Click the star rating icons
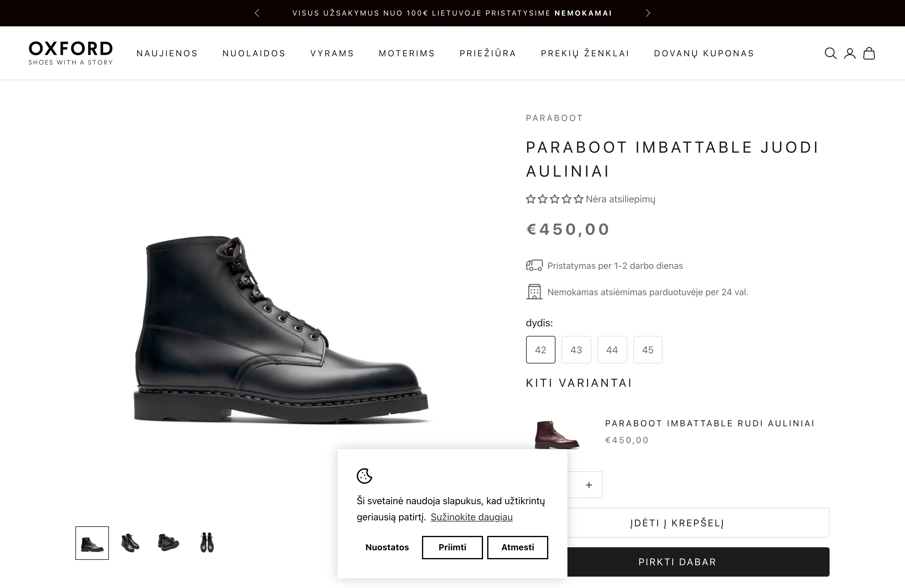 [x=554, y=199]
